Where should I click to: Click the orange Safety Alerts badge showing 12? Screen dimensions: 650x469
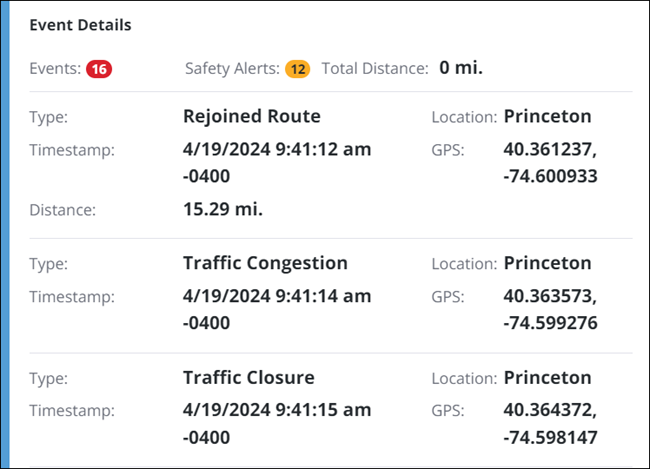tap(297, 69)
